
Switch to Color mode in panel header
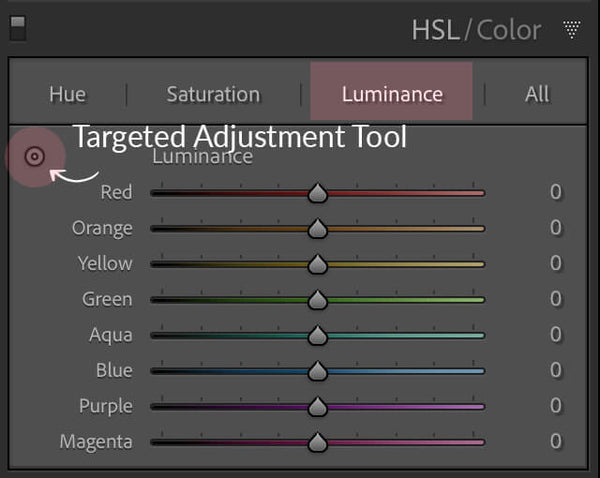[x=509, y=30]
